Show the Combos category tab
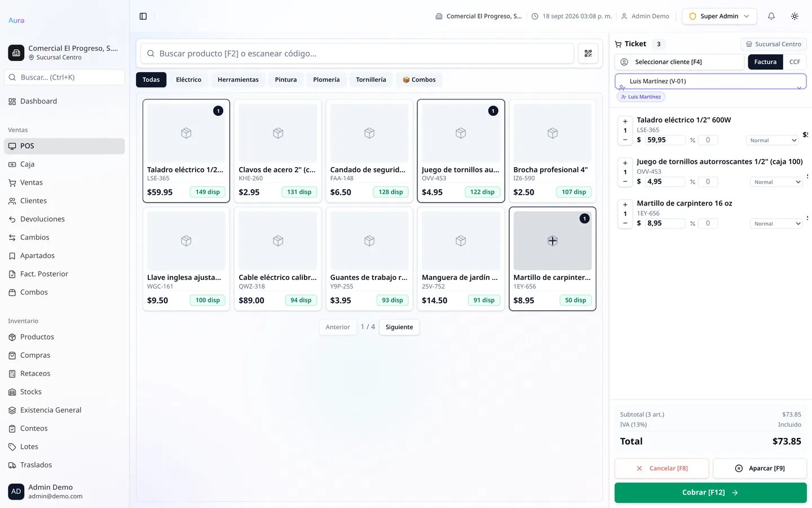 [x=419, y=80]
